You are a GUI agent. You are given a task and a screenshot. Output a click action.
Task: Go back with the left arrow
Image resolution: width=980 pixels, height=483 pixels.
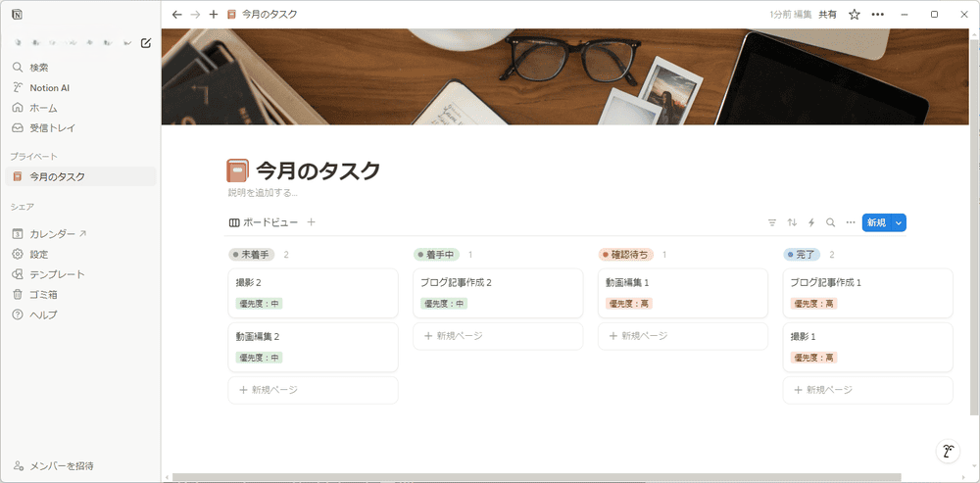(176, 15)
